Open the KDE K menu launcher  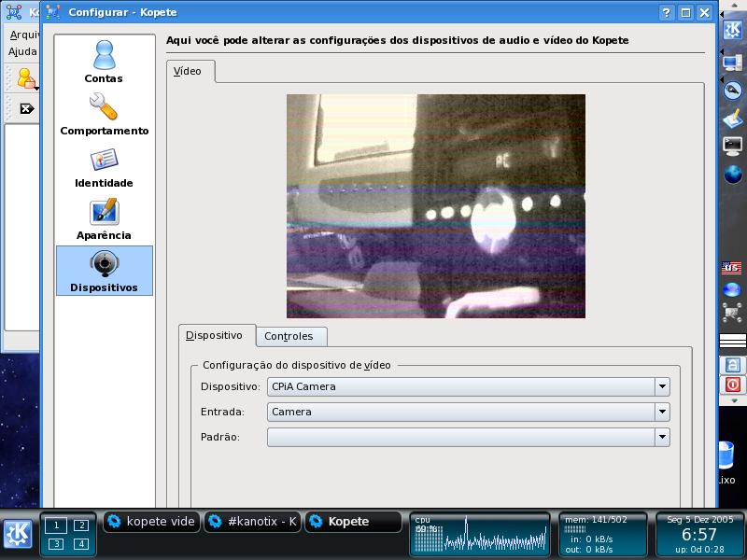18,534
